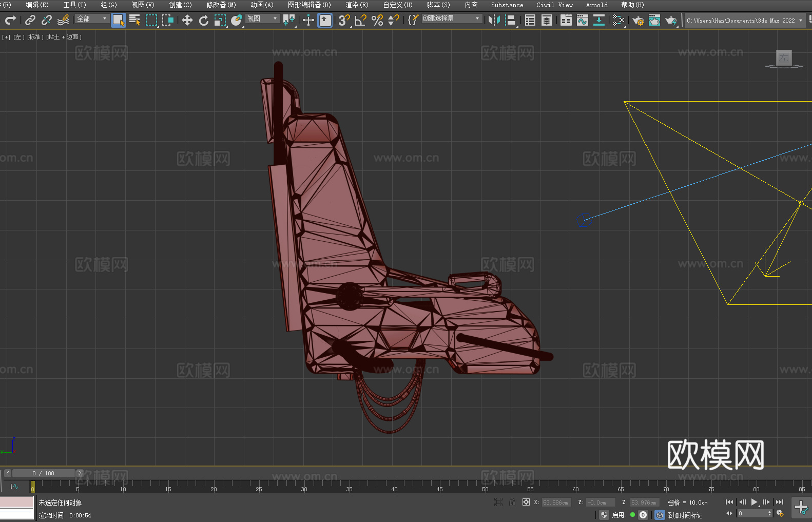Click the Mirror tool icon

click(x=494, y=20)
